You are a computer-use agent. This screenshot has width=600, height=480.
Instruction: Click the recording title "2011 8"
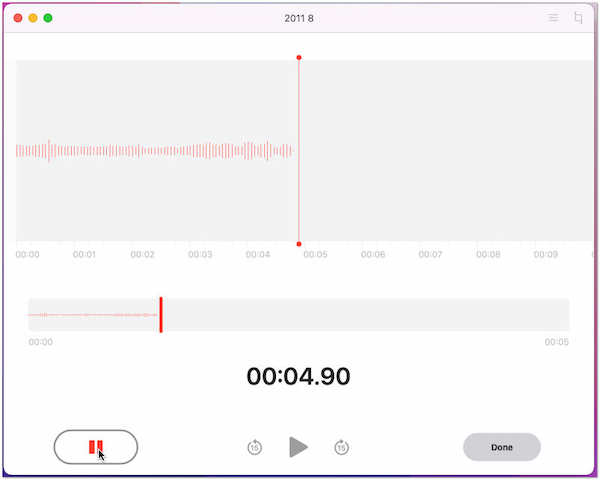click(x=299, y=18)
